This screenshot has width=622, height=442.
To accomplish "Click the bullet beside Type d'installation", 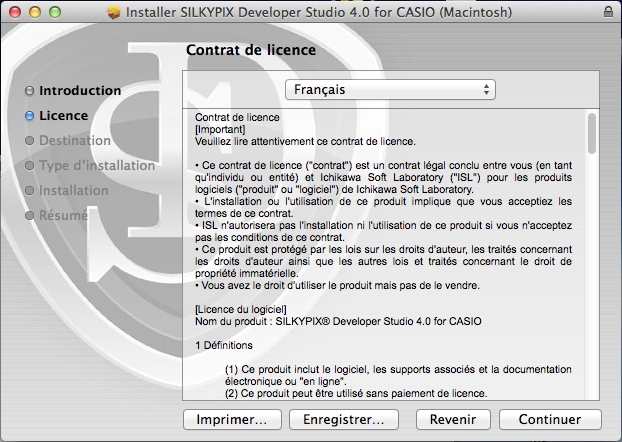I will 30,166.
